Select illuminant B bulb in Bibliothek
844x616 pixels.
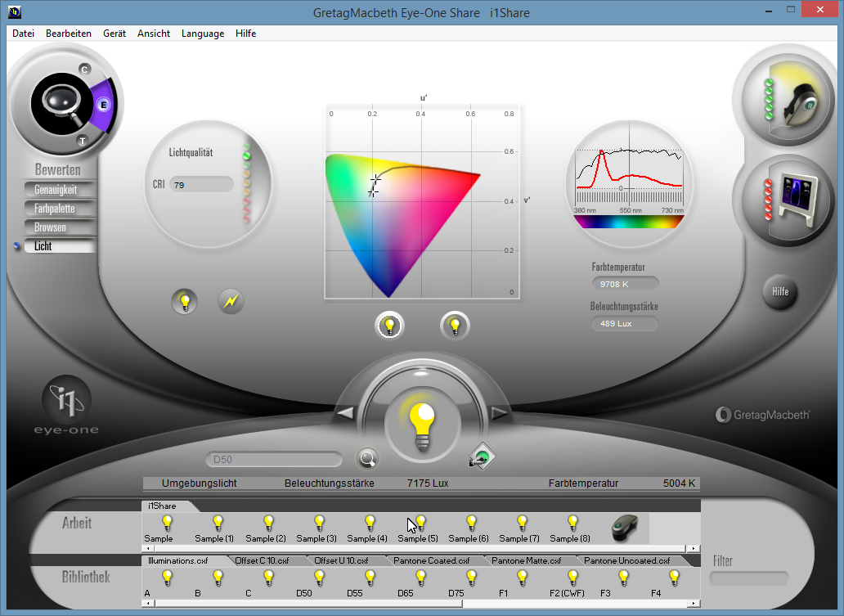[218, 578]
